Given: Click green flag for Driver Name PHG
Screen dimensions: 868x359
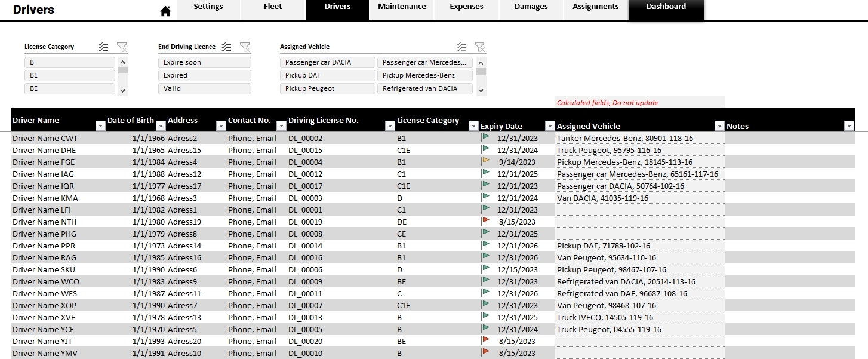Looking at the screenshot, I should (485, 233).
